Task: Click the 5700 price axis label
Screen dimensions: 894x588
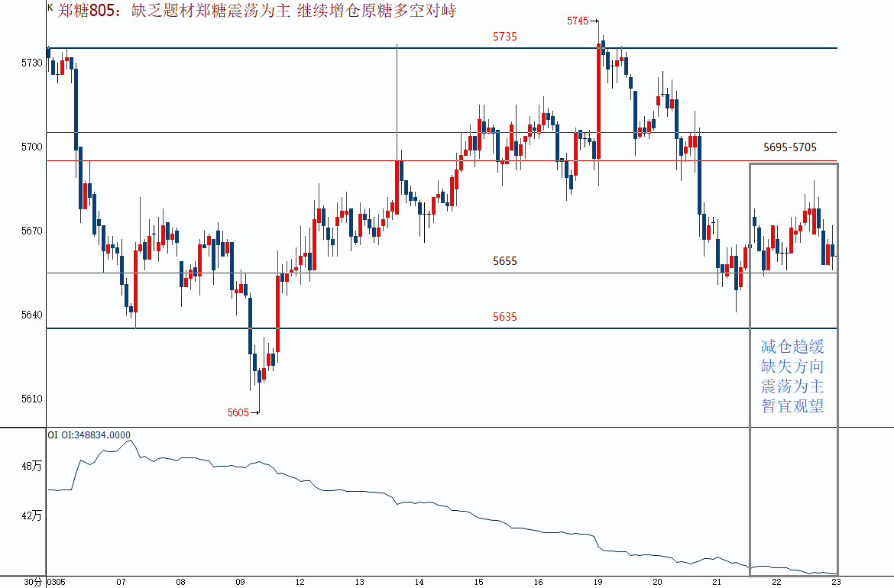Action: coord(32,147)
